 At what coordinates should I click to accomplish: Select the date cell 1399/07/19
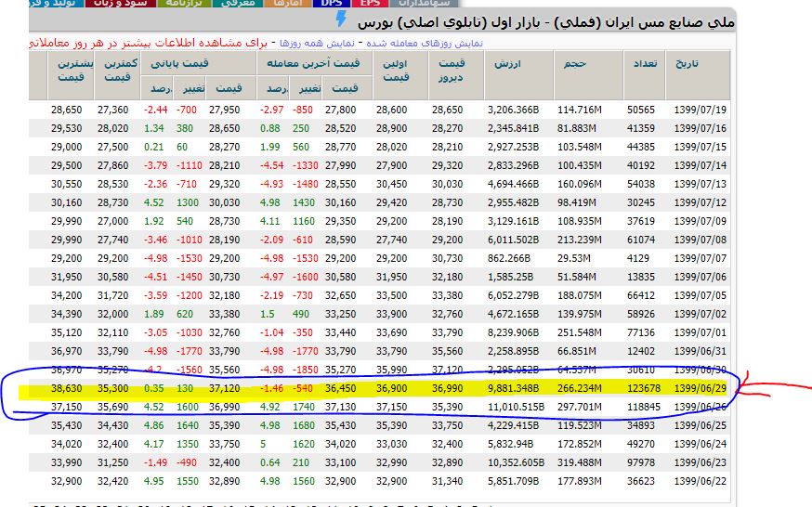(x=701, y=110)
